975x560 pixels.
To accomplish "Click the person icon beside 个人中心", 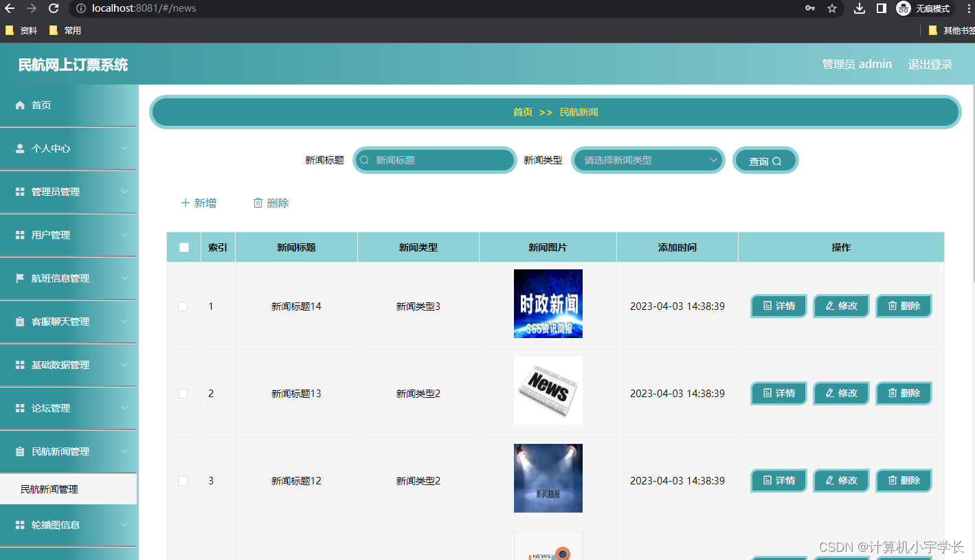I will [x=20, y=148].
